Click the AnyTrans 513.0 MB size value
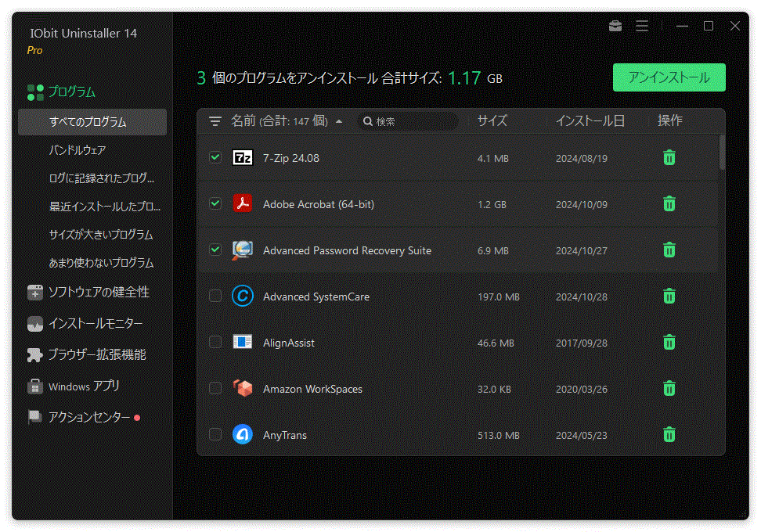761x532 pixels. pos(499,435)
